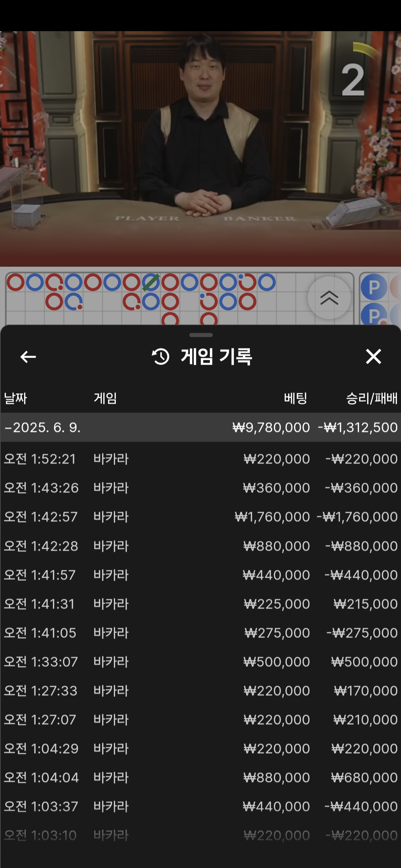This screenshot has width=401, height=868.
Task: Tap the history clock icon beside 게임 기록
Action: (160, 357)
